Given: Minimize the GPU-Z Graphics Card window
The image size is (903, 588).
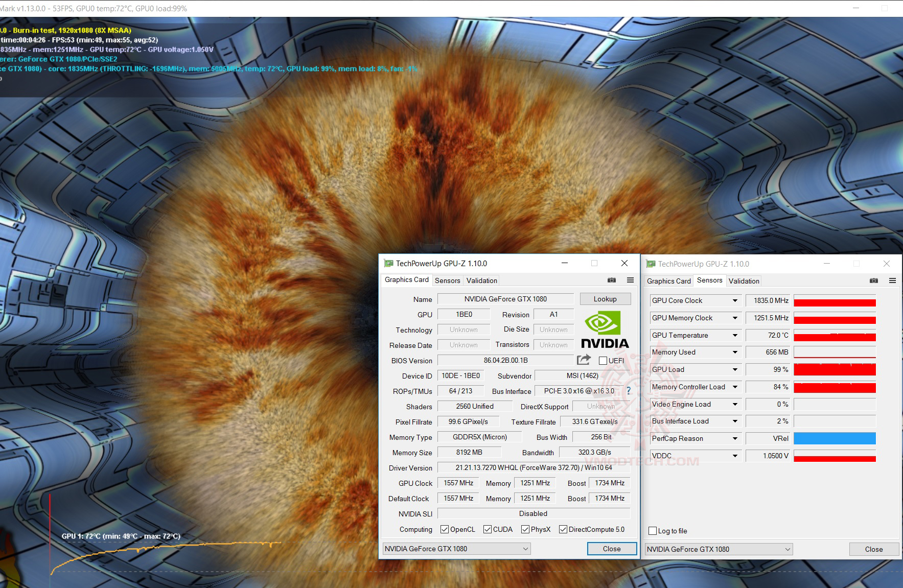Looking at the screenshot, I should pos(565,263).
